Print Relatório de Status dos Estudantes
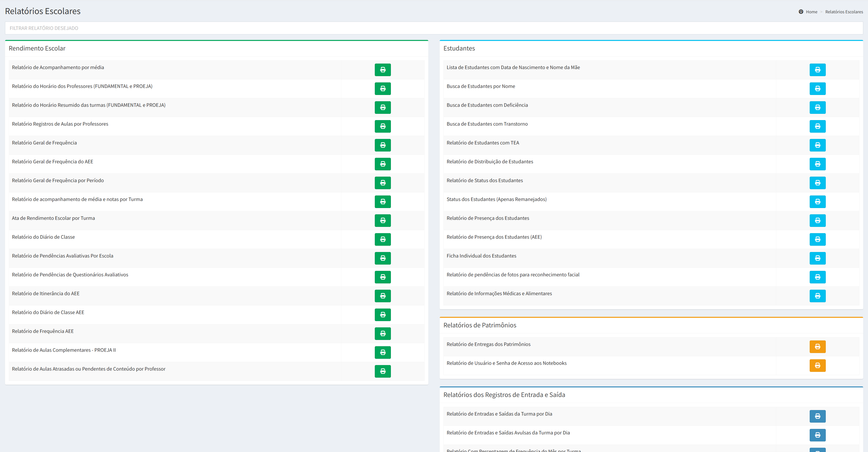This screenshot has height=452, width=868. [817, 183]
